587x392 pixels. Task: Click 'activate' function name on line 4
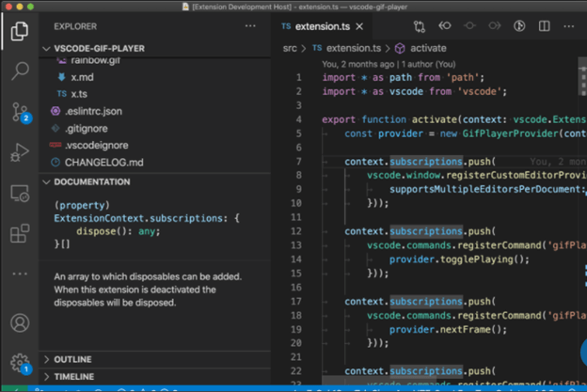(435, 119)
